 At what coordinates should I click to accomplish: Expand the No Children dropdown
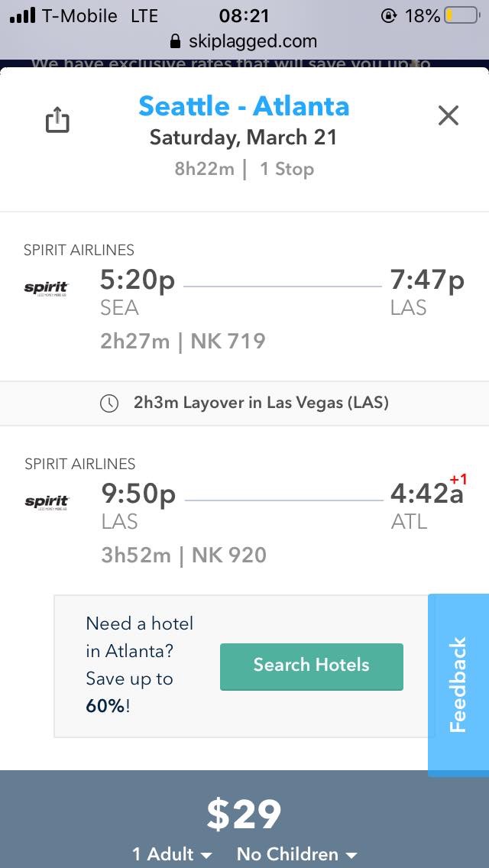tap(297, 853)
